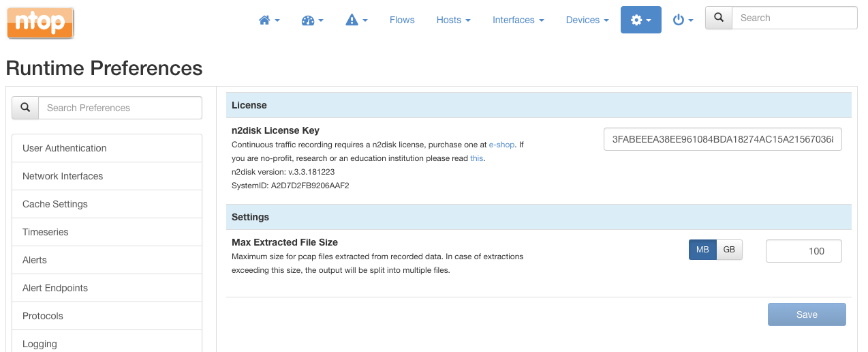Open Alerts preferences in sidebar
Screen dimensions: 868x352
(107, 260)
